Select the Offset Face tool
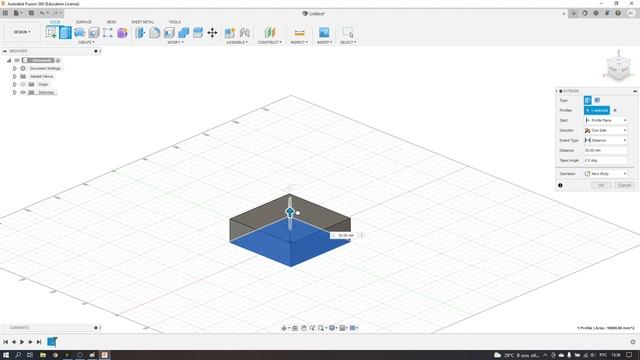This screenshot has height=360, width=640. point(198,32)
